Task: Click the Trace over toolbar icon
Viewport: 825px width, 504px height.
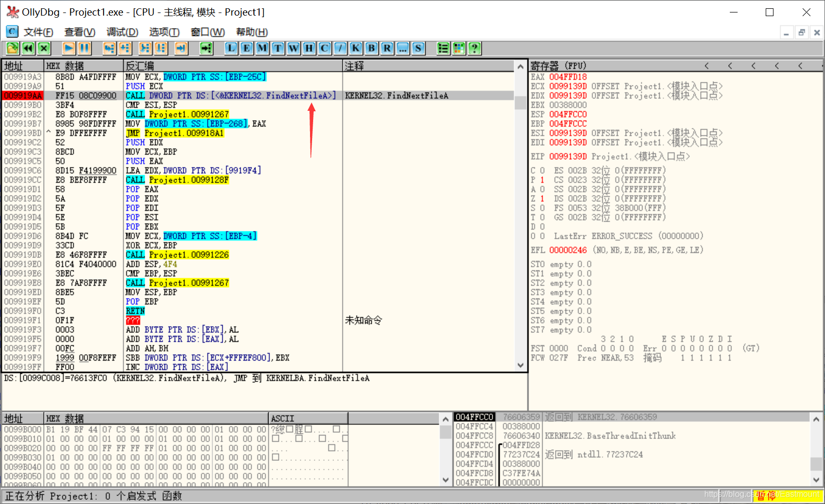Action: coord(161,48)
